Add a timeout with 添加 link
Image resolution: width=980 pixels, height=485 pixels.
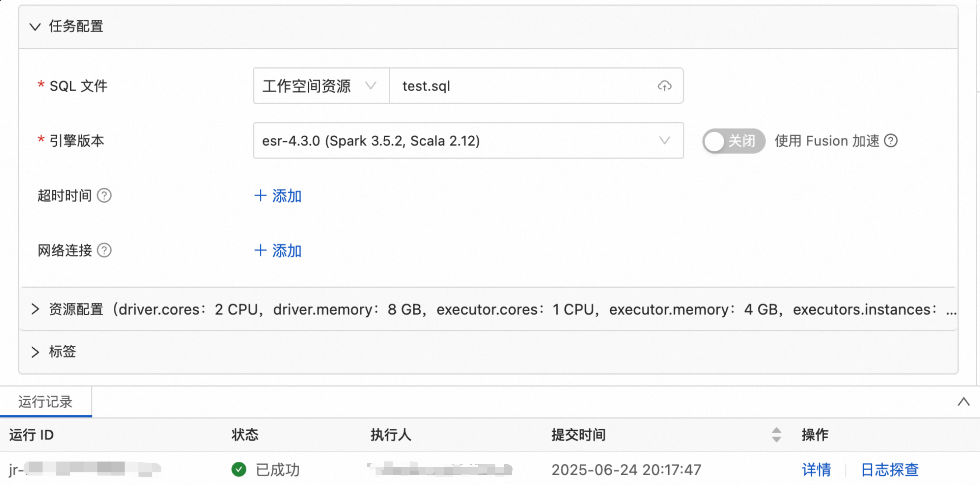point(277,196)
